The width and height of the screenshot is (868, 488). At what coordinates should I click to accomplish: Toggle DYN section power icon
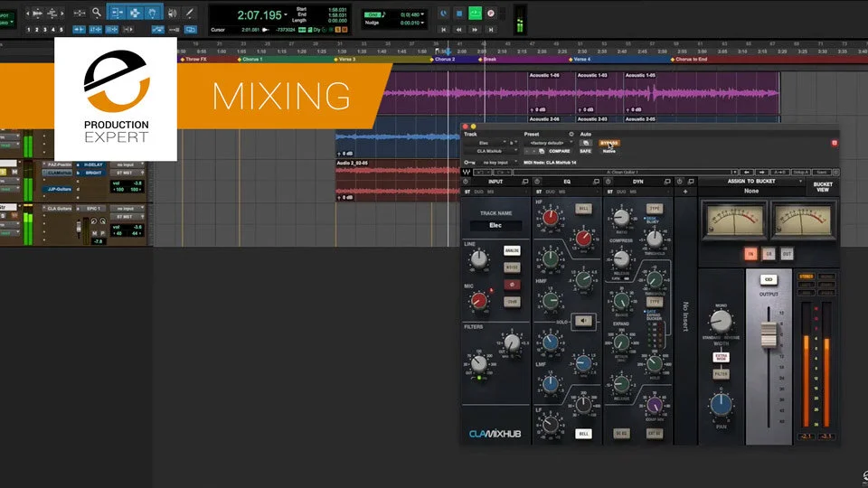click(x=608, y=182)
